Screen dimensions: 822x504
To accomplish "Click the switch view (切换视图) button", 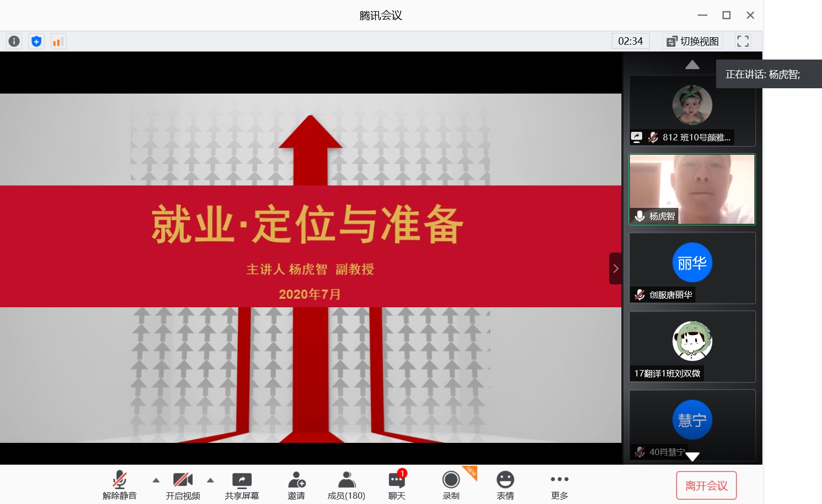I will point(693,41).
